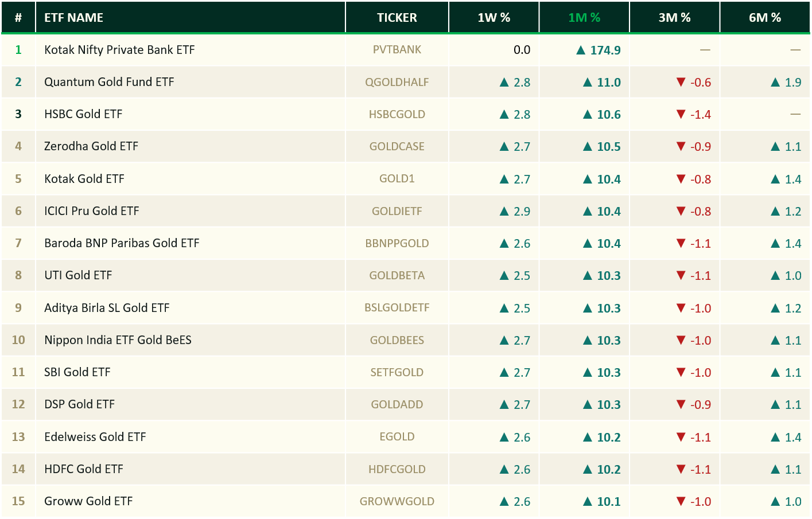Click the 174.9 one-month return value

599,50
